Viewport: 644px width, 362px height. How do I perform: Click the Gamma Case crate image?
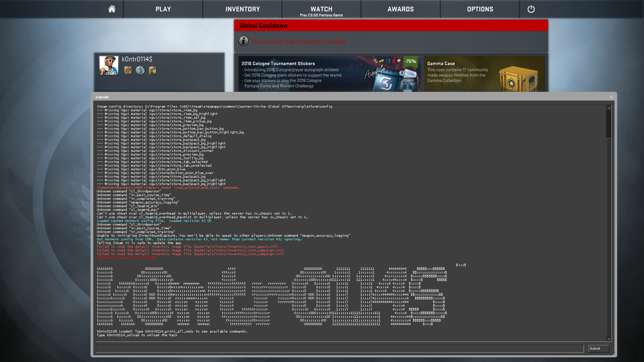pos(518,79)
